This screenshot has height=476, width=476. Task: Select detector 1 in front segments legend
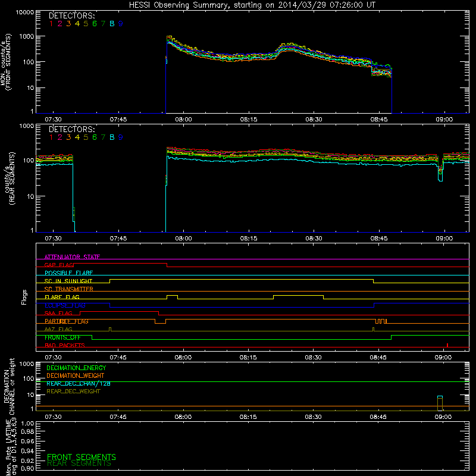[51, 24]
